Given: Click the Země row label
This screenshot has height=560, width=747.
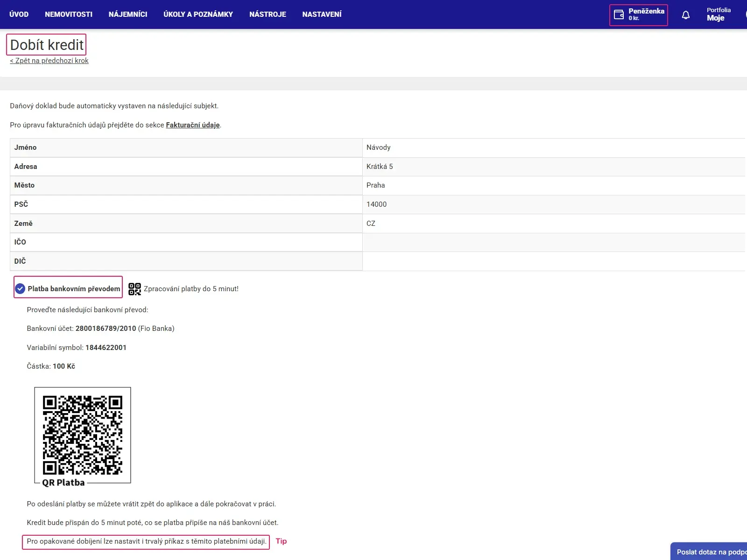Looking at the screenshot, I should pyautogui.click(x=23, y=224).
